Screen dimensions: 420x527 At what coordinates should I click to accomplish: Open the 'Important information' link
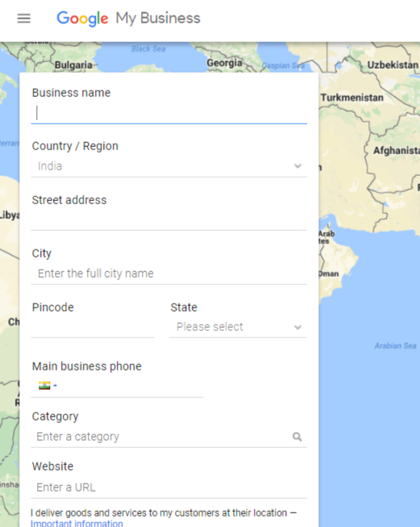coord(77,523)
